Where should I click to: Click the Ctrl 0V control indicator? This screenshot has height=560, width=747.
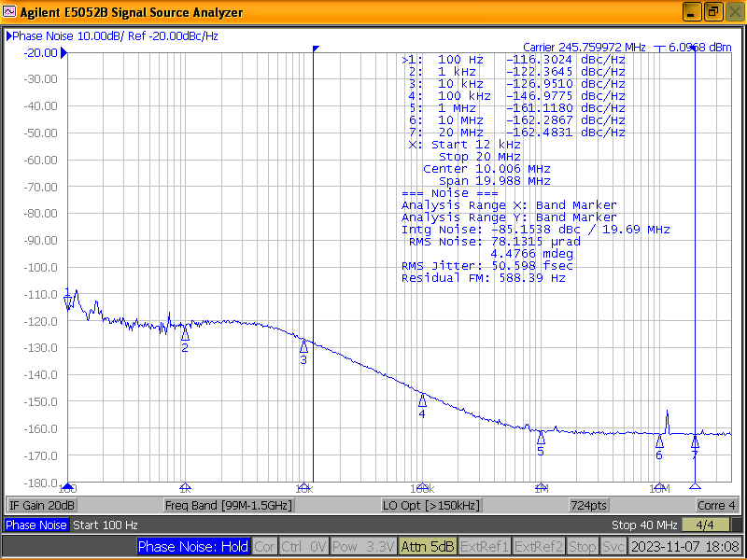(303, 546)
